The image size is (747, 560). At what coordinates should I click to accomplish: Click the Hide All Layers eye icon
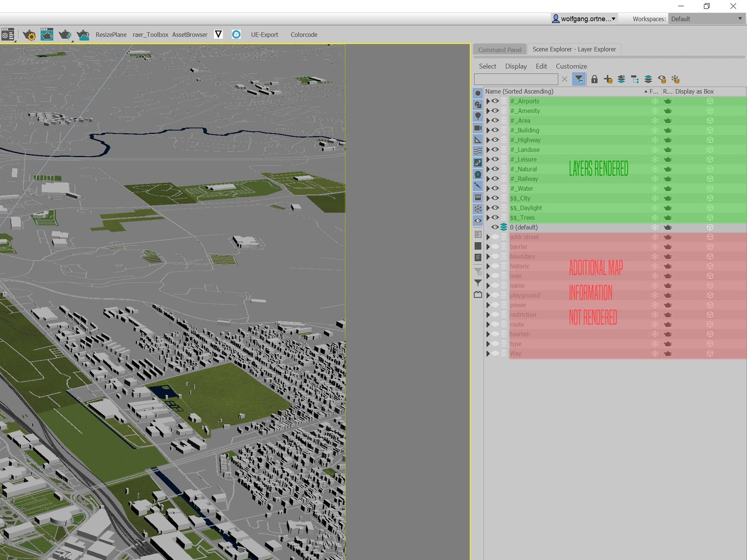[x=662, y=79]
